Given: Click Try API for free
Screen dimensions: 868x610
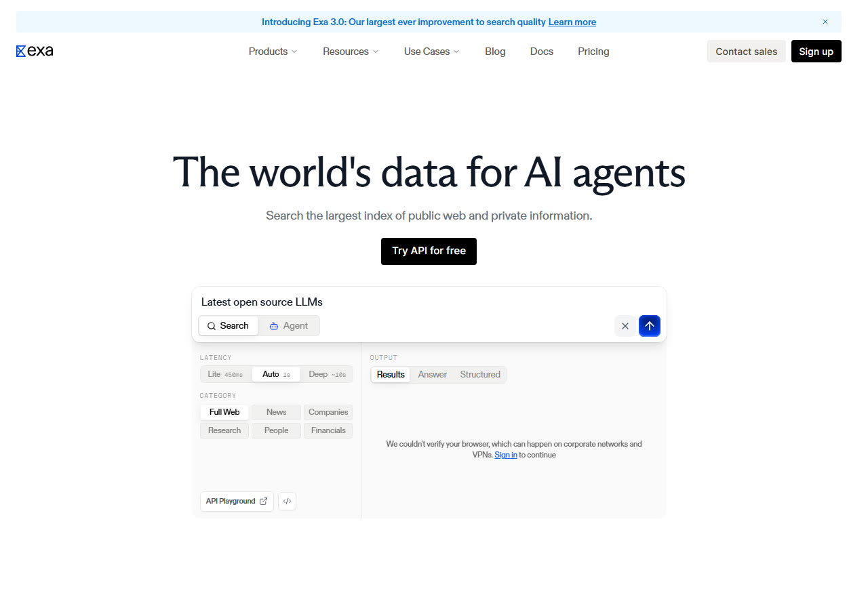Looking at the screenshot, I should coord(429,251).
